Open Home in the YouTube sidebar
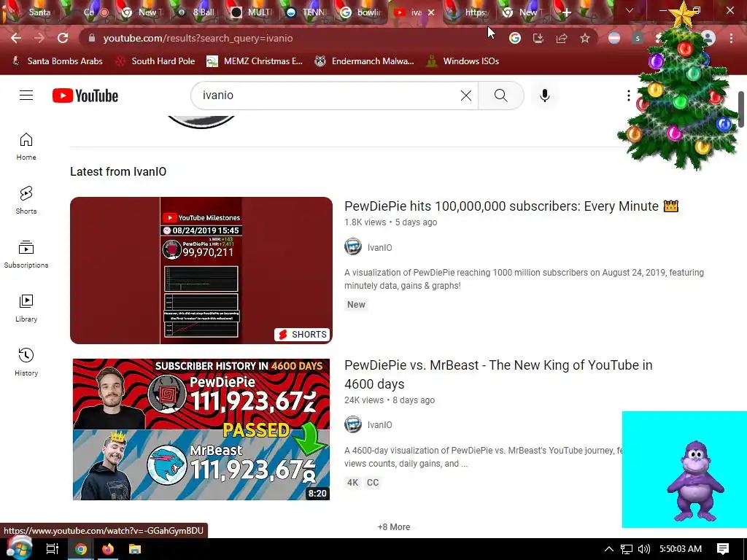 (26, 146)
